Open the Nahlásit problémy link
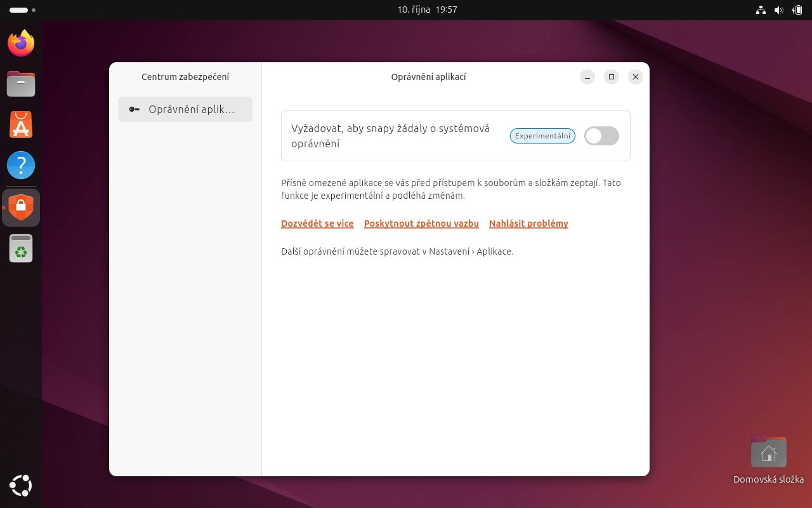The width and height of the screenshot is (812, 508). tap(528, 224)
